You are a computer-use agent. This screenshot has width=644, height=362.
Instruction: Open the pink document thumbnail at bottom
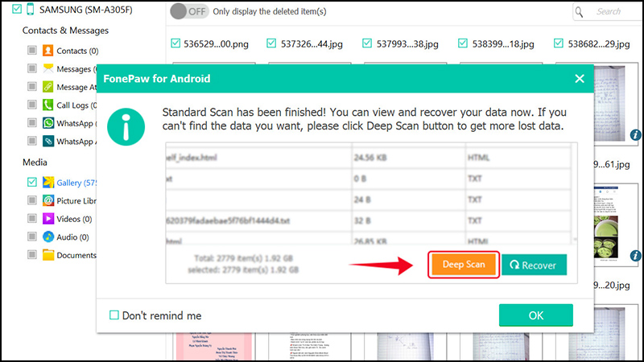point(213,347)
